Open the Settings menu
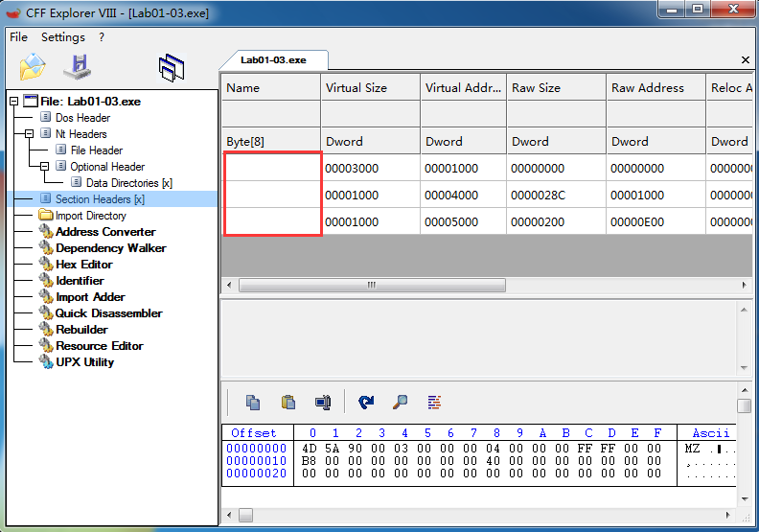 63,37
